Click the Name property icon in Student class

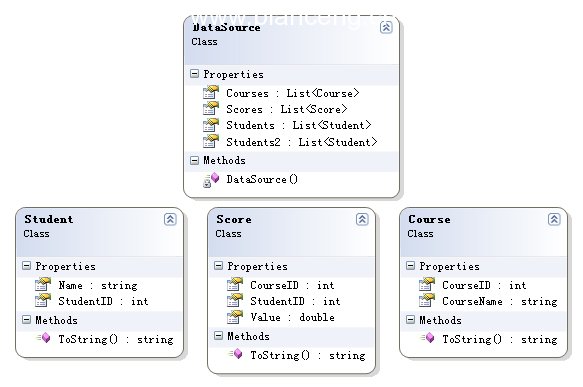pos(43,284)
